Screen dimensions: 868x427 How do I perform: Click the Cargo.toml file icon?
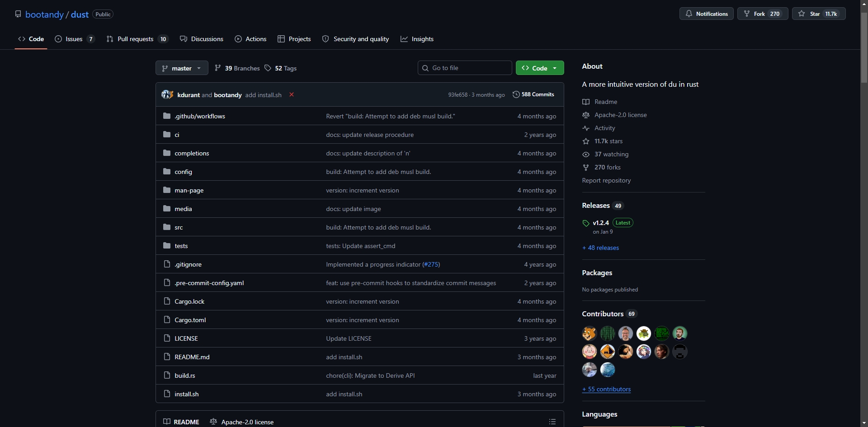click(167, 320)
